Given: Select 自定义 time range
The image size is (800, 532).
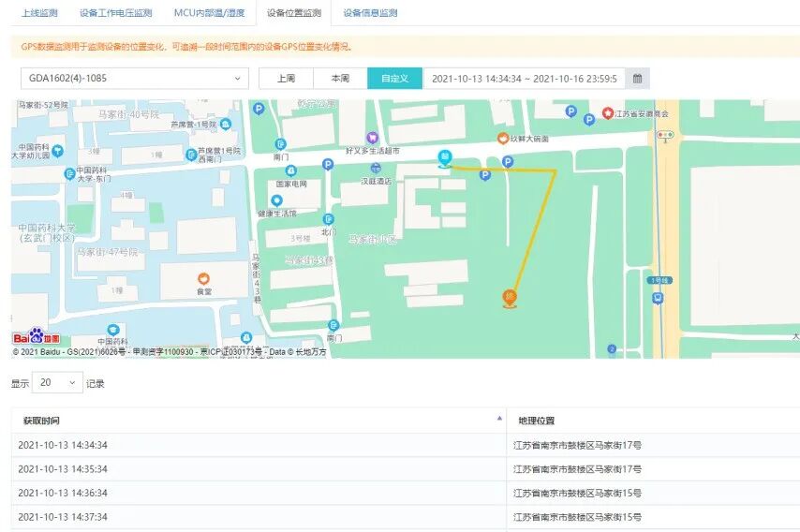Looking at the screenshot, I should (395, 78).
